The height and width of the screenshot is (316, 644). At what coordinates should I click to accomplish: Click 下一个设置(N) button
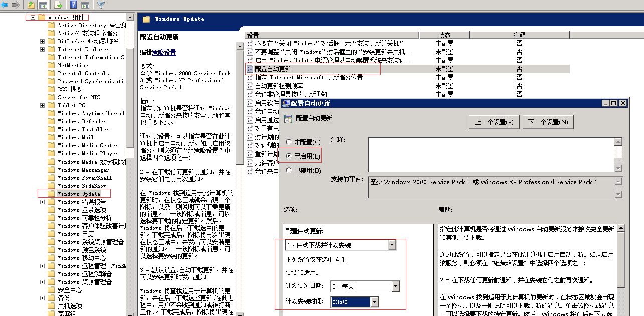548,122
